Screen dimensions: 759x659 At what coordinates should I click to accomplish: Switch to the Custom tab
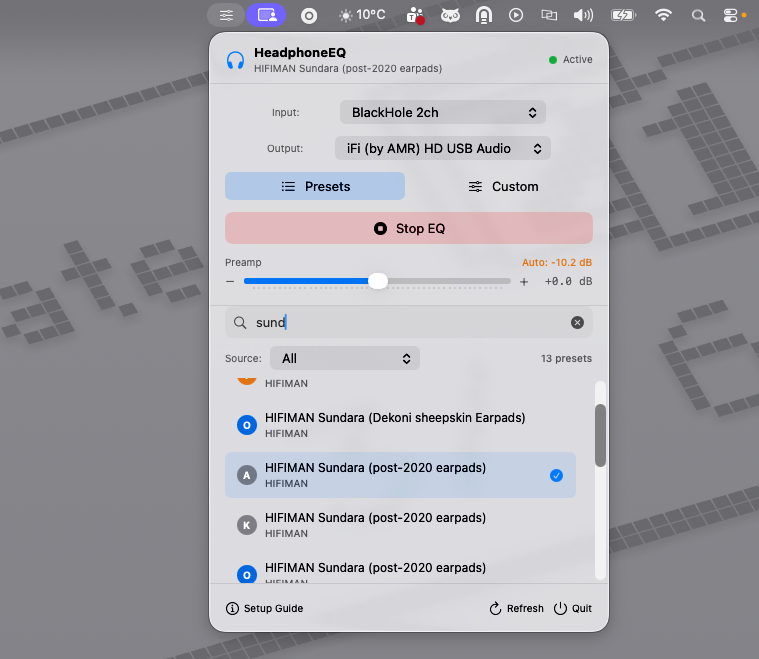point(502,186)
